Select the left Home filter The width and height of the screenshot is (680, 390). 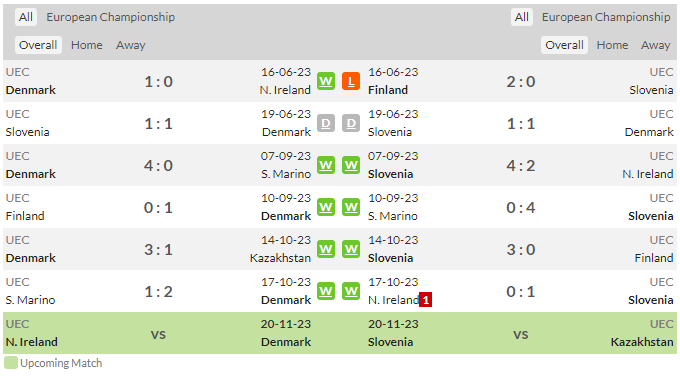click(87, 45)
